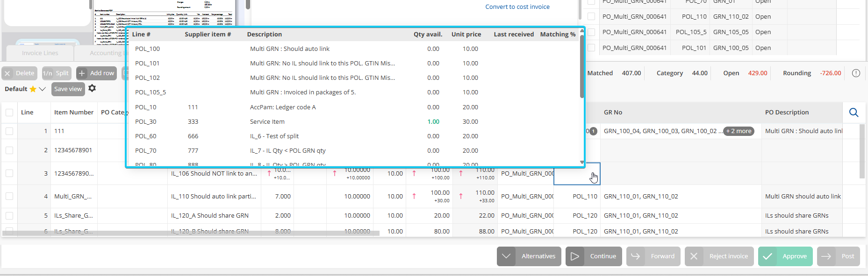Check the box for line 1 item 111
The width and height of the screenshot is (868, 276).
click(x=9, y=131)
